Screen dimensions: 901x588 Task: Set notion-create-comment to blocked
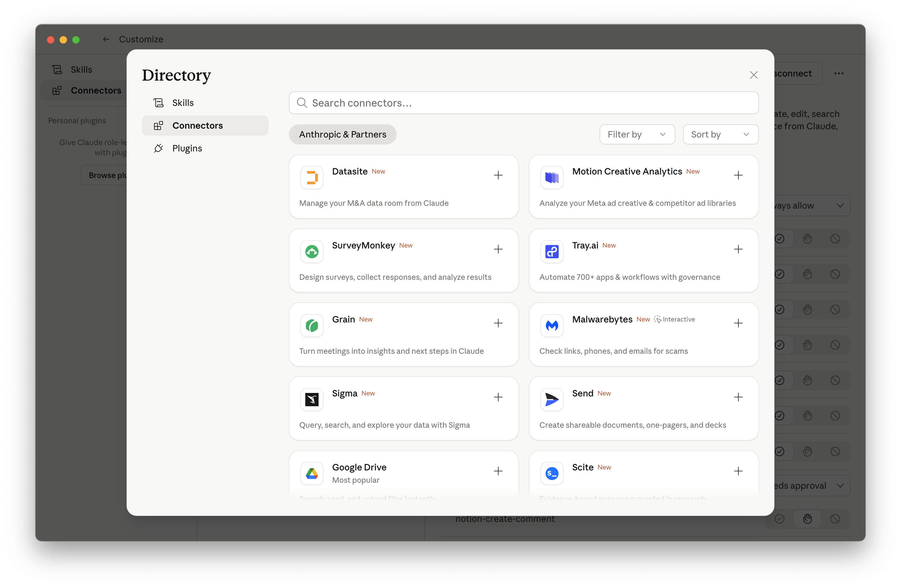click(835, 518)
